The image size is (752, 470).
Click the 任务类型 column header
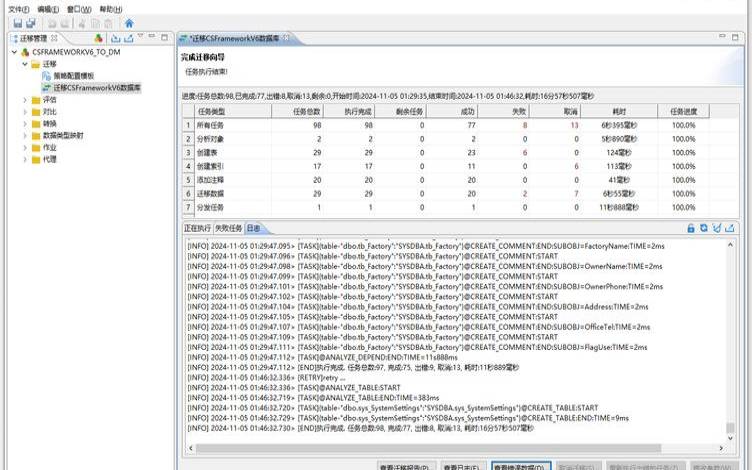pos(233,111)
